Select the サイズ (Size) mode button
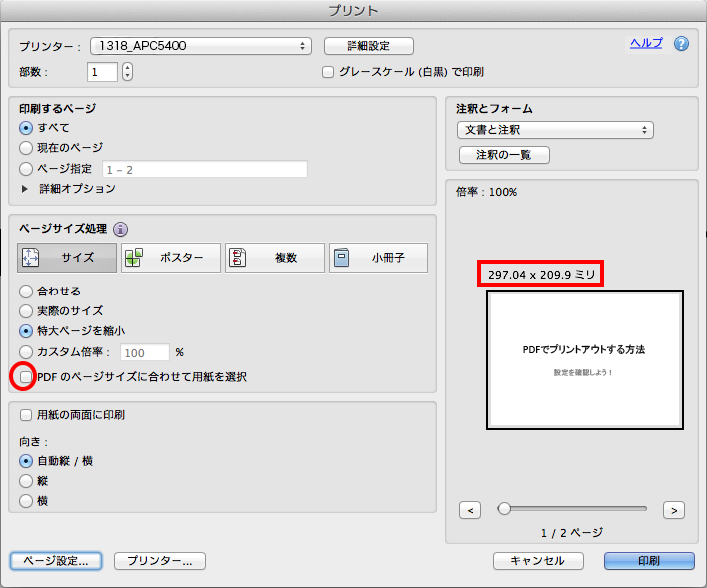 (x=67, y=258)
